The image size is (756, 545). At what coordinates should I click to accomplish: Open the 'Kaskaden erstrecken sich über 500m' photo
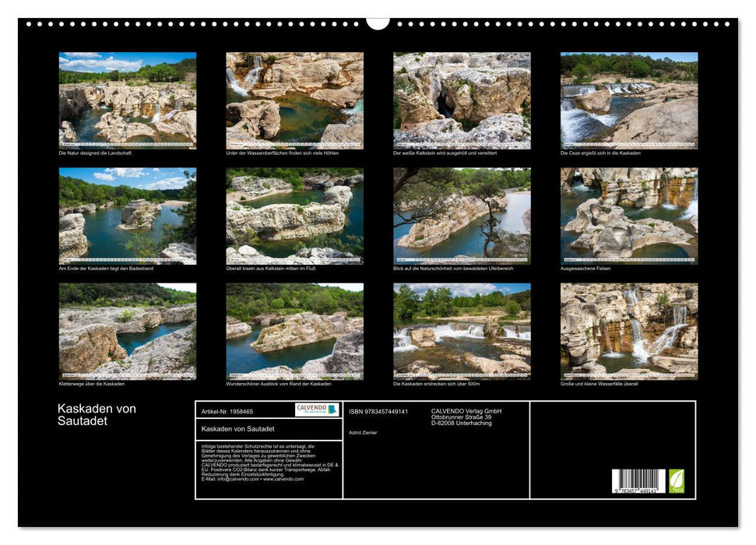pos(462,331)
